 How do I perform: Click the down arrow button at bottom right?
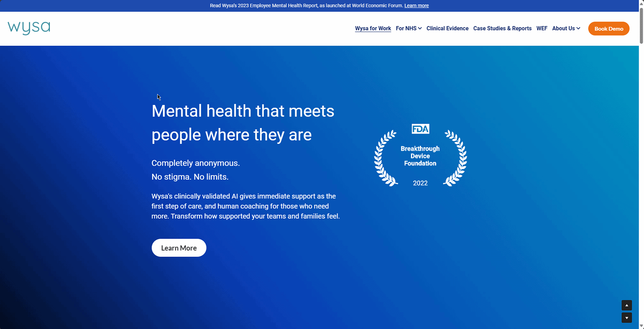pos(626,318)
